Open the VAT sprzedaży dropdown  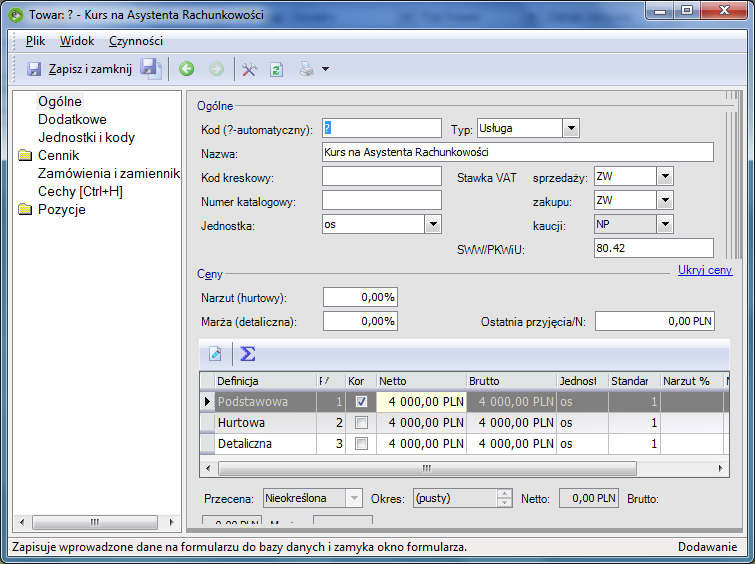pyautogui.click(x=665, y=176)
